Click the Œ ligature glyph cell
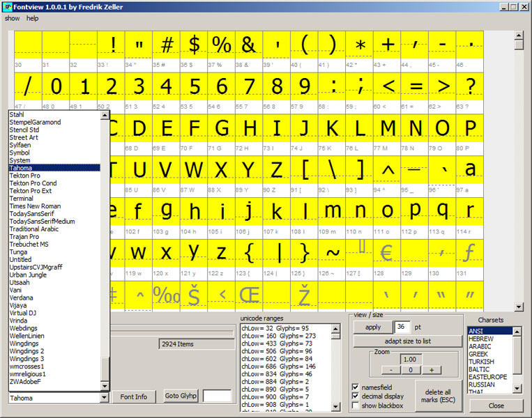 (x=249, y=295)
